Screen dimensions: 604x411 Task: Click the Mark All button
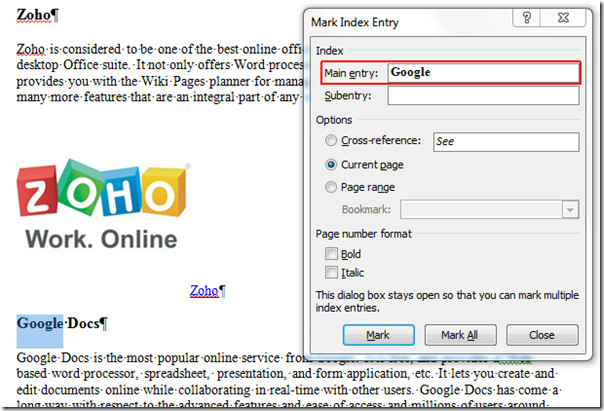click(460, 335)
